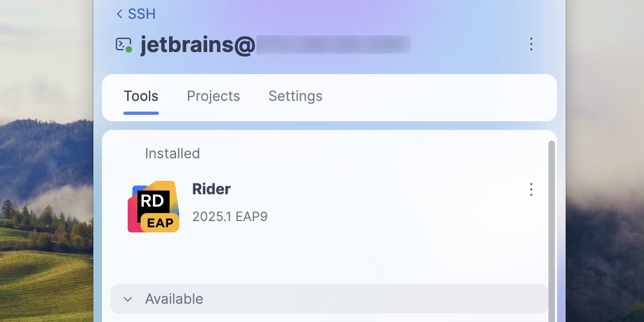Click the tools list vertical scrollbar
This screenshot has width=644, height=322.
[x=551, y=225]
